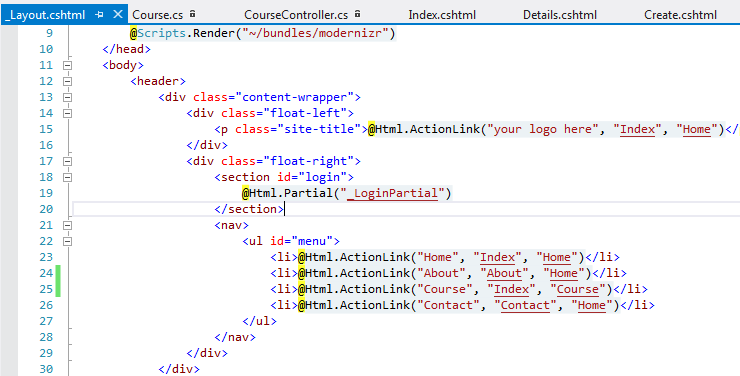This screenshot has width=740, height=376.
Task: Click line number 15 in the gutter
Action: (46, 129)
